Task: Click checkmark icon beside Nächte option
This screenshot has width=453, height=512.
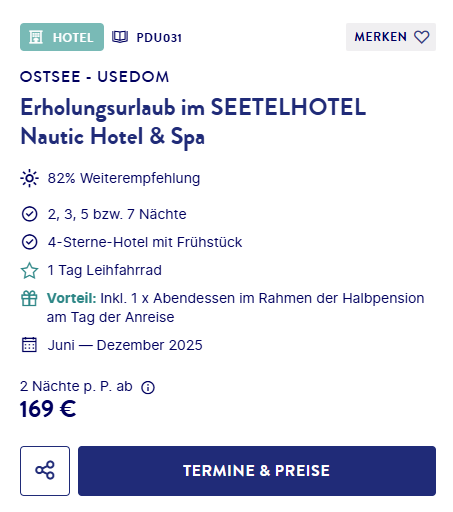Action: tap(29, 214)
